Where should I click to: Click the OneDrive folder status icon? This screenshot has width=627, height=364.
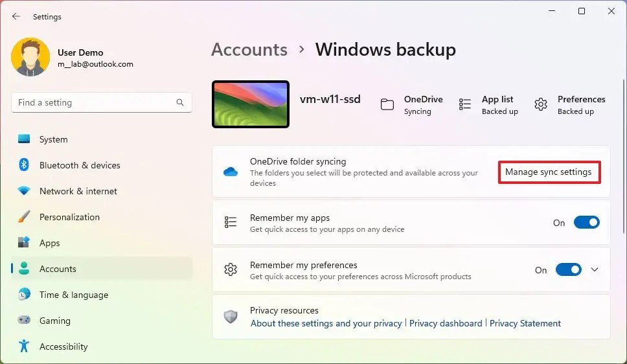click(x=387, y=104)
